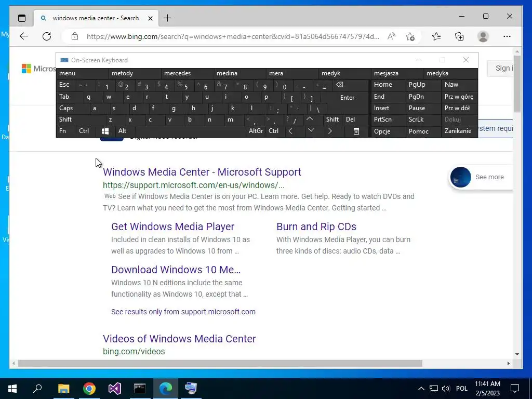532x399 pixels.
Task: Open Collections panel in Edge
Action: [x=459, y=36]
